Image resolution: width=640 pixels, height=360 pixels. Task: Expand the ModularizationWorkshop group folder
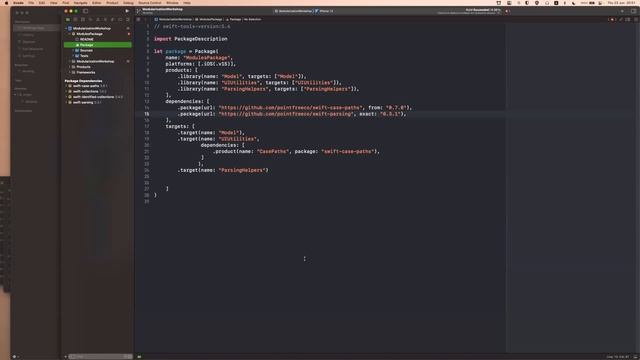pos(69,62)
